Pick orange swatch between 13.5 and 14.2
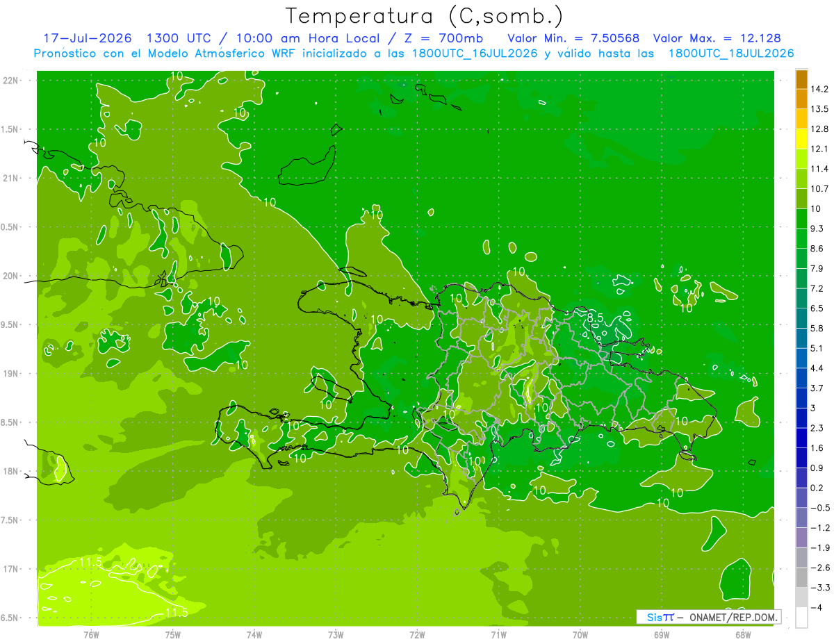 point(801,99)
